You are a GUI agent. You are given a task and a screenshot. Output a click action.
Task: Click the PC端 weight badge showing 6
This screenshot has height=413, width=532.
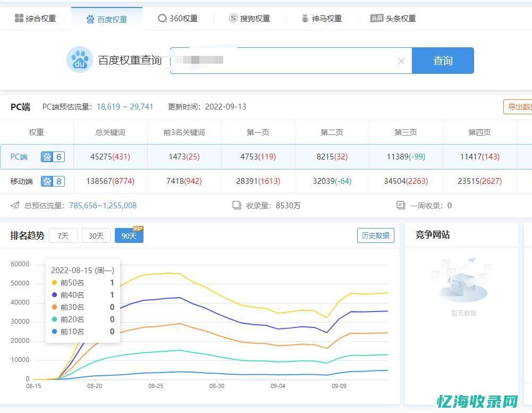point(52,157)
